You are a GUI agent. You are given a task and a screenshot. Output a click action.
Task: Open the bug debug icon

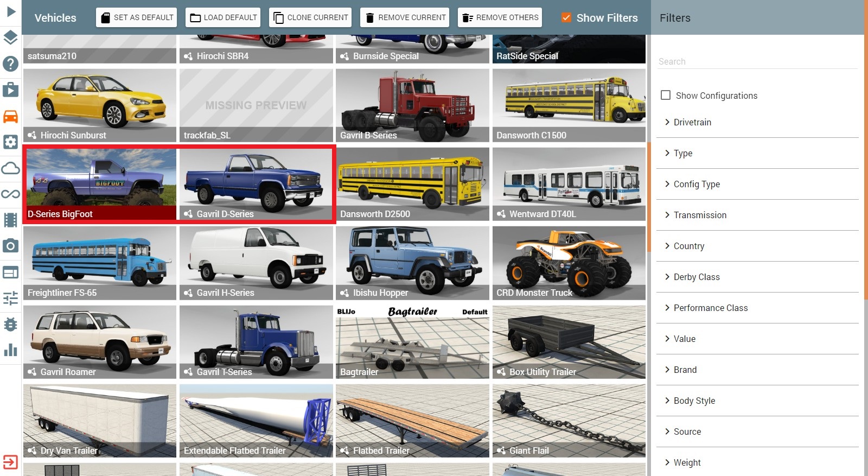(x=11, y=324)
